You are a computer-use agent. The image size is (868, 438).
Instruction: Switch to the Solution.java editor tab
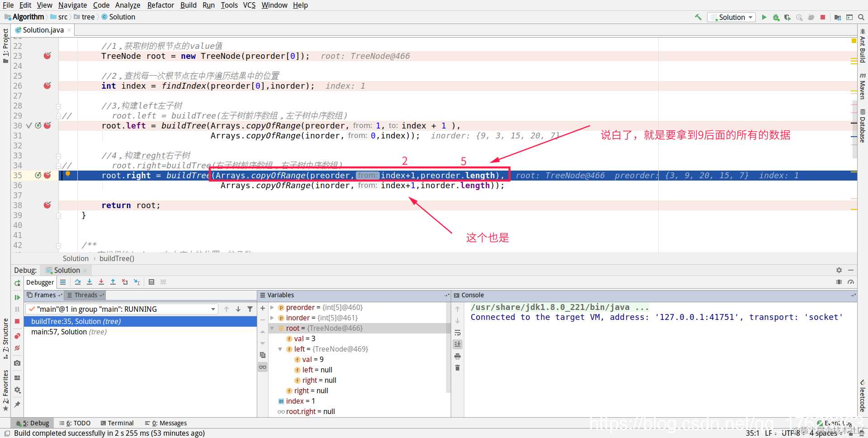[43, 30]
